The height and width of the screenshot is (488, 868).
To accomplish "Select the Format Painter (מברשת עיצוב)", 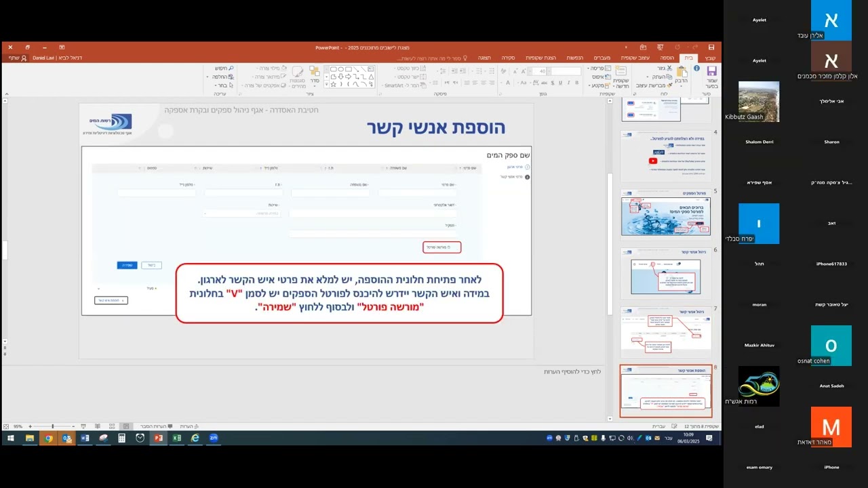I will (655, 85).
